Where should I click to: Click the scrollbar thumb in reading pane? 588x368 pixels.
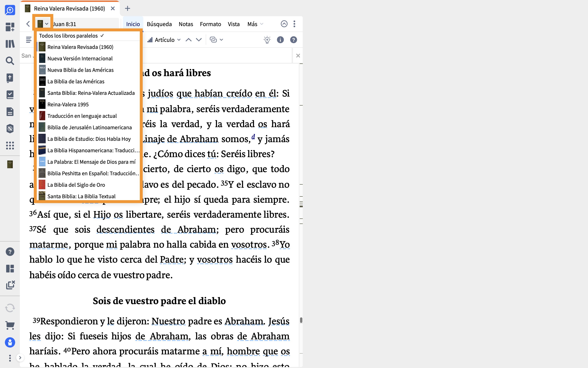[x=301, y=320]
